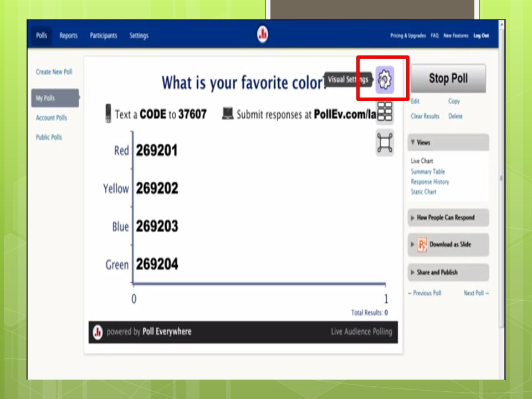This screenshot has width=532, height=399.
Task: Go to Next Poll
Action: (477, 293)
